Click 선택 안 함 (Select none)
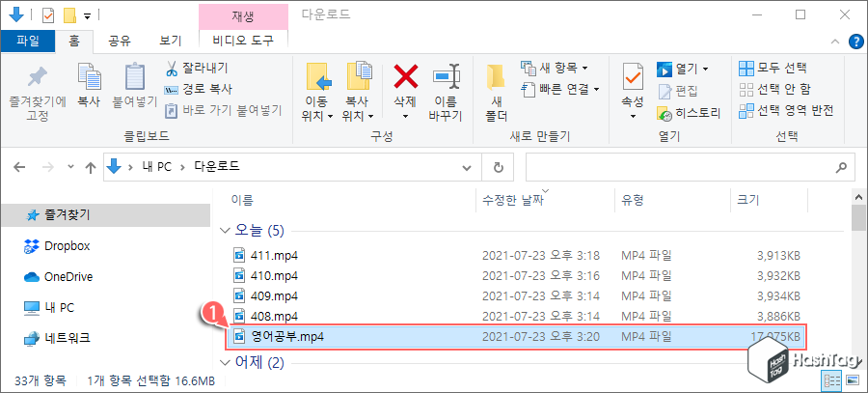Viewport: 868px width, 393px height. (x=775, y=90)
